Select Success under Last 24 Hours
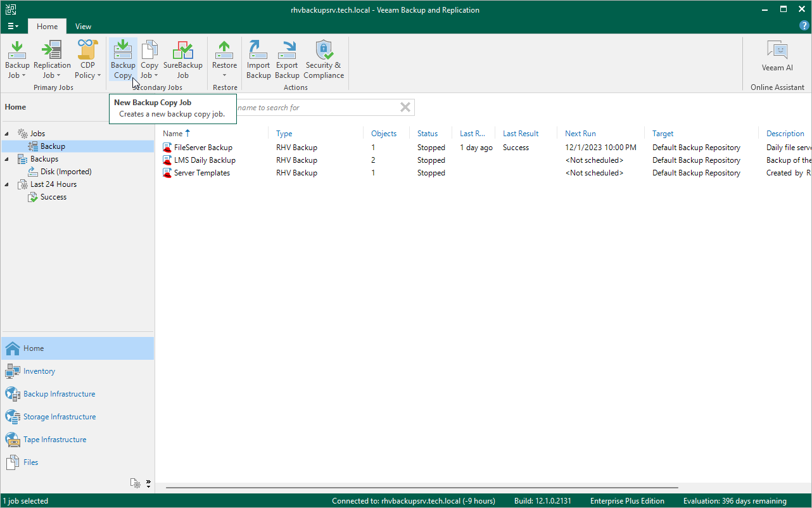The width and height of the screenshot is (812, 508). 53,197
